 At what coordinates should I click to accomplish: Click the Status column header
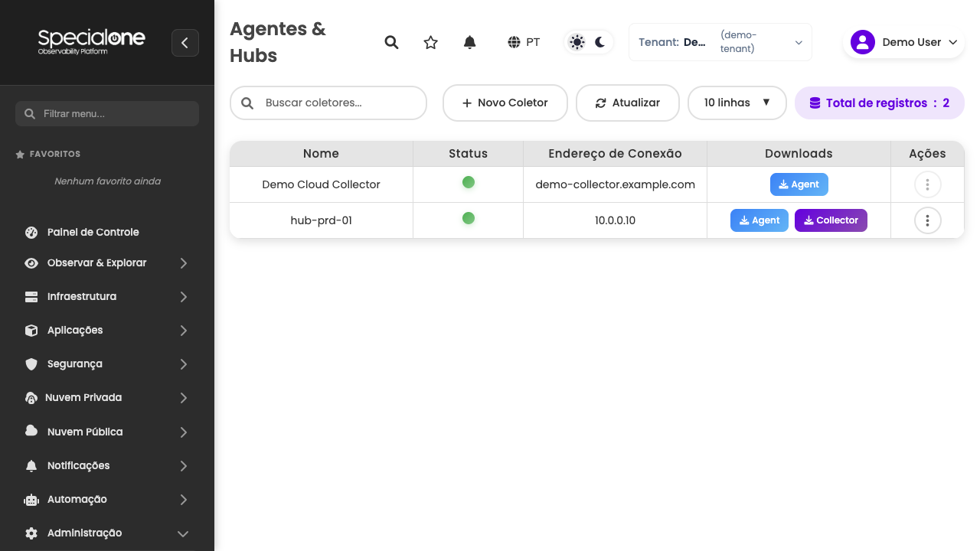468,154
